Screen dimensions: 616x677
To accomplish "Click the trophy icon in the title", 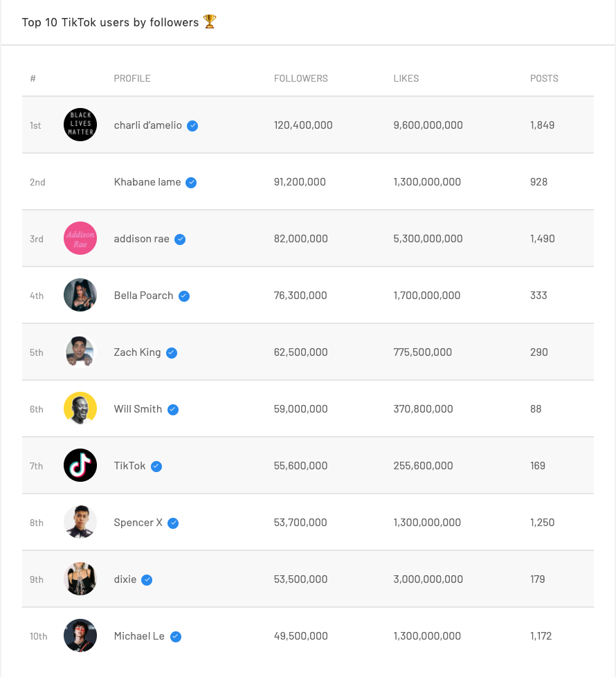I will tap(210, 21).
